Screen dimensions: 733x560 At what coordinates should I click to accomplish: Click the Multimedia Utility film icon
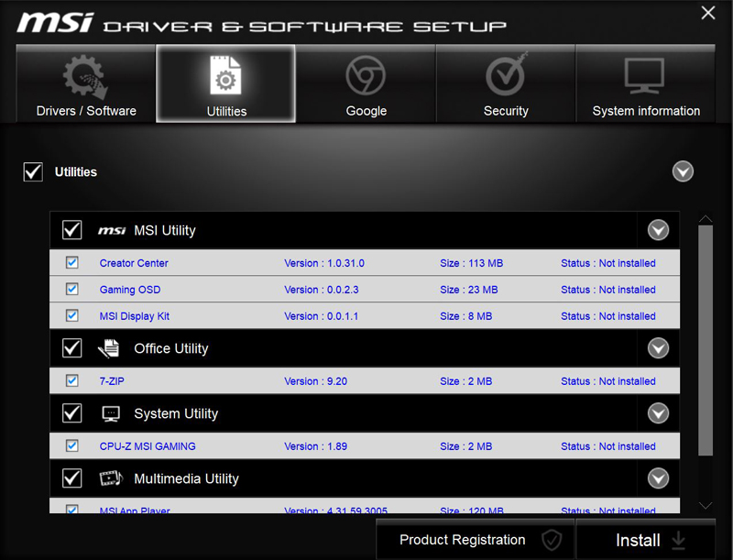pyautogui.click(x=111, y=478)
